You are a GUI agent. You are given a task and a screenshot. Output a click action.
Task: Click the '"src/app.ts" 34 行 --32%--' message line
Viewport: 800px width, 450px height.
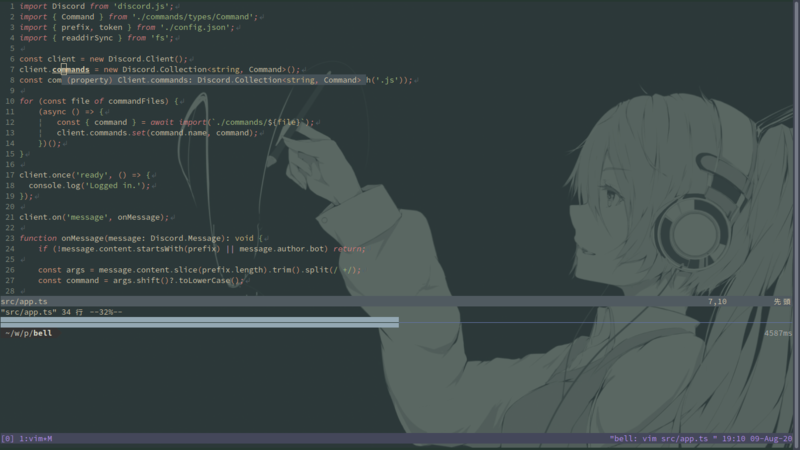point(61,312)
